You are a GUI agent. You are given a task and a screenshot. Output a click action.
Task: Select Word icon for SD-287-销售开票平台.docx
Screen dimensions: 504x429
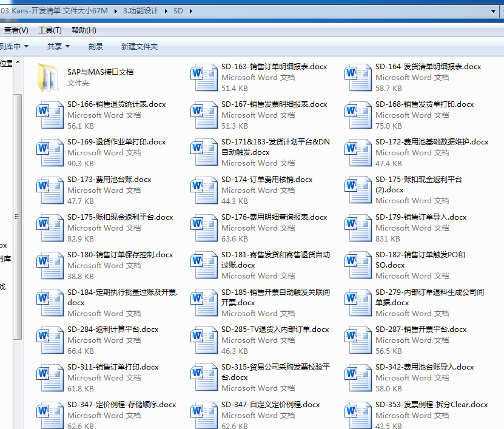tap(358, 340)
